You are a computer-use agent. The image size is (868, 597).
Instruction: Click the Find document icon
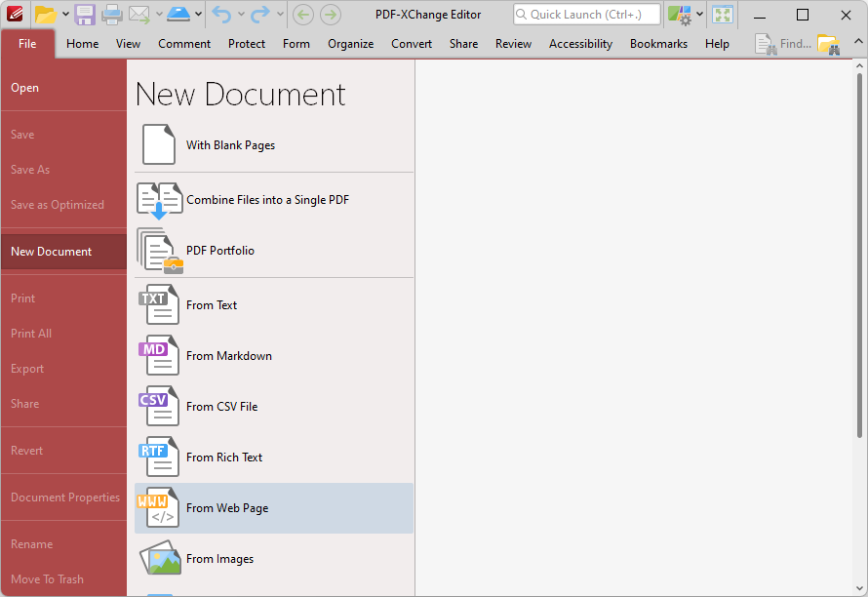pyautogui.click(x=766, y=44)
